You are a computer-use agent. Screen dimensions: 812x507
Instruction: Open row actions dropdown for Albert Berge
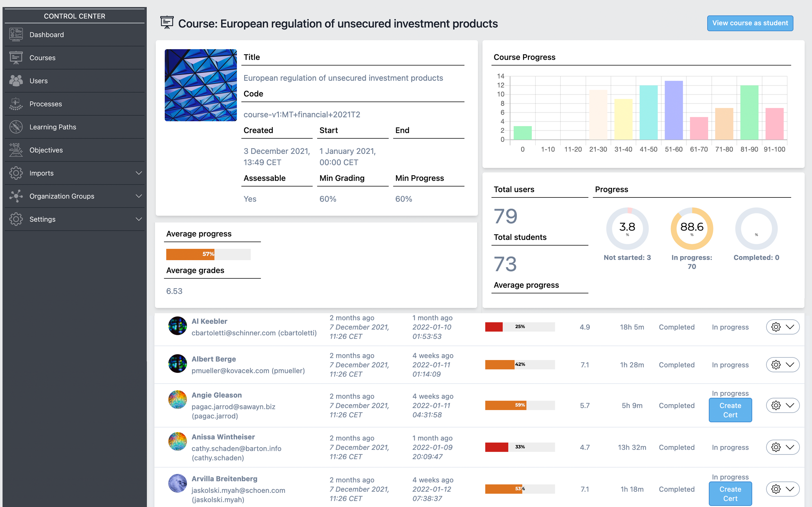coord(791,364)
